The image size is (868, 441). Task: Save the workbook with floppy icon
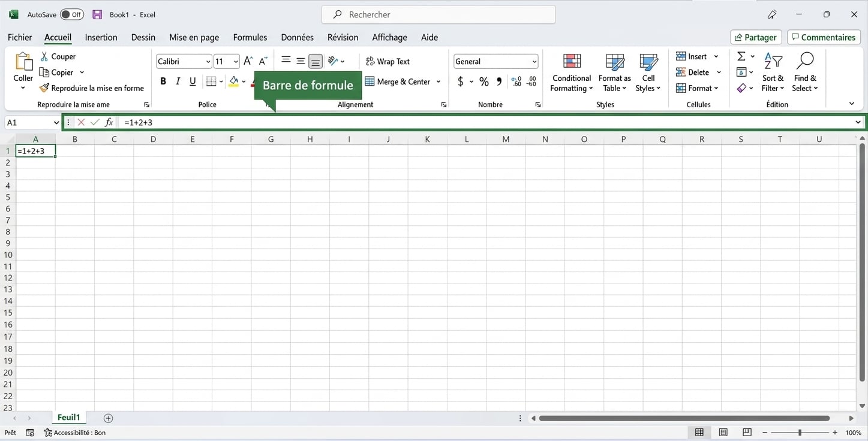(97, 14)
